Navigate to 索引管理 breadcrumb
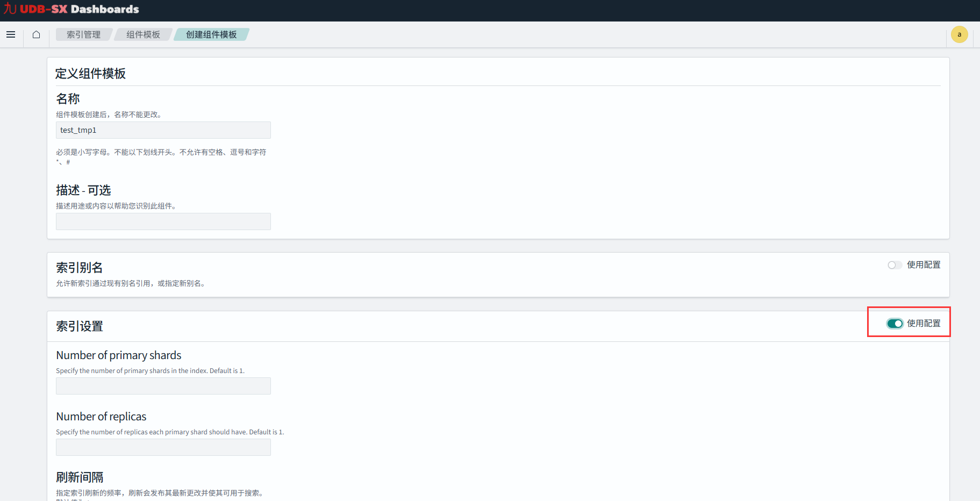Image resolution: width=980 pixels, height=501 pixels. coord(83,34)
